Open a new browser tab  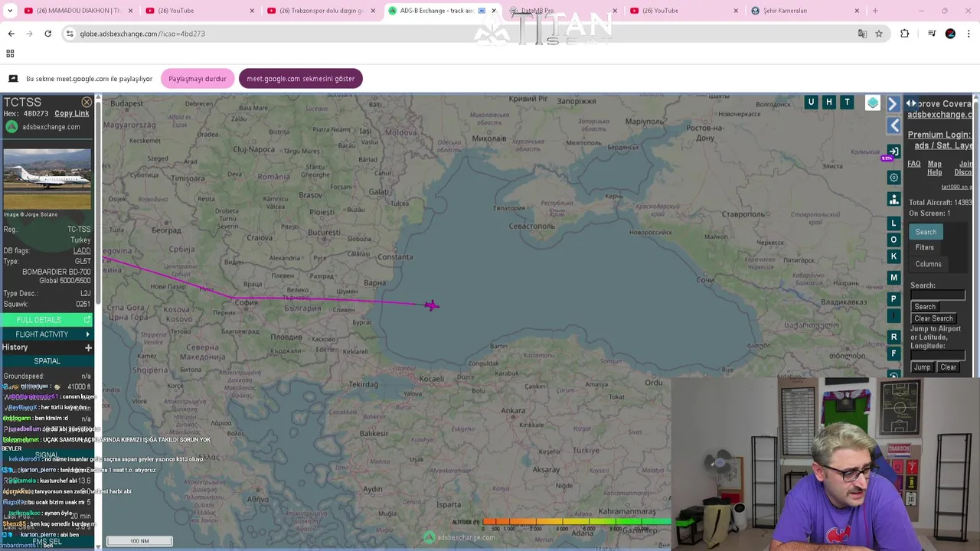coord(875,11)
